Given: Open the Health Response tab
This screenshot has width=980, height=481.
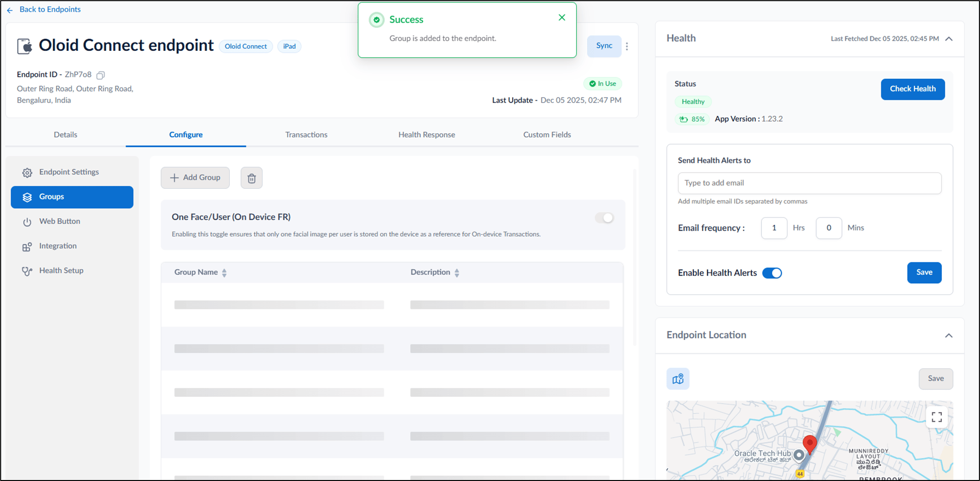Looking at the screenshot, I should tap(427, 135).
